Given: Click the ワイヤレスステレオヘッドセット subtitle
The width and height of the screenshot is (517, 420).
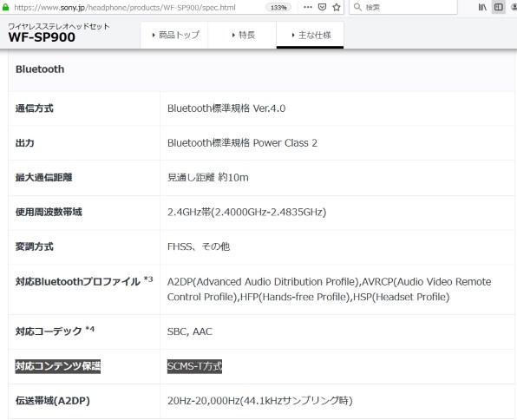Looking at the screenshot, I should click(x=59, y=26).
